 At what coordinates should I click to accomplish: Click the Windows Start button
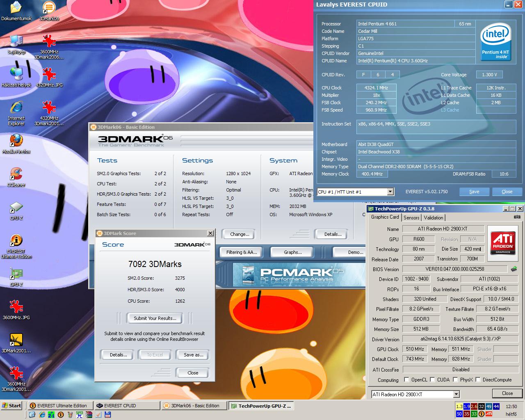click(11, 406)
